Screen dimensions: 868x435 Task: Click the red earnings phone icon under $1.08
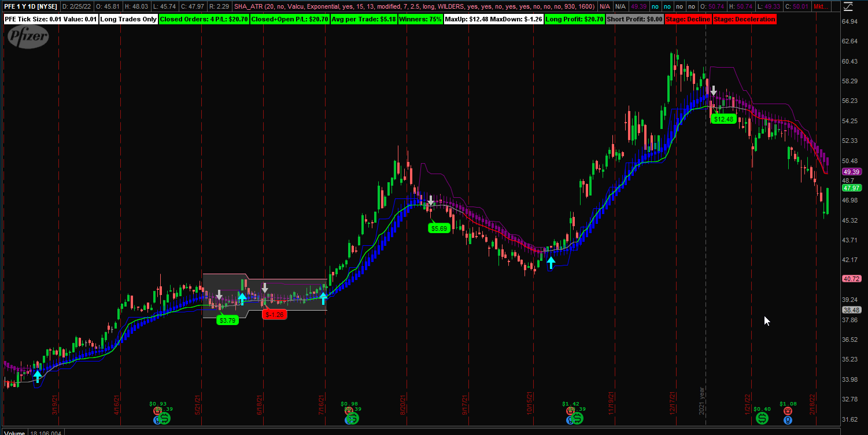(x=788, y=411)
